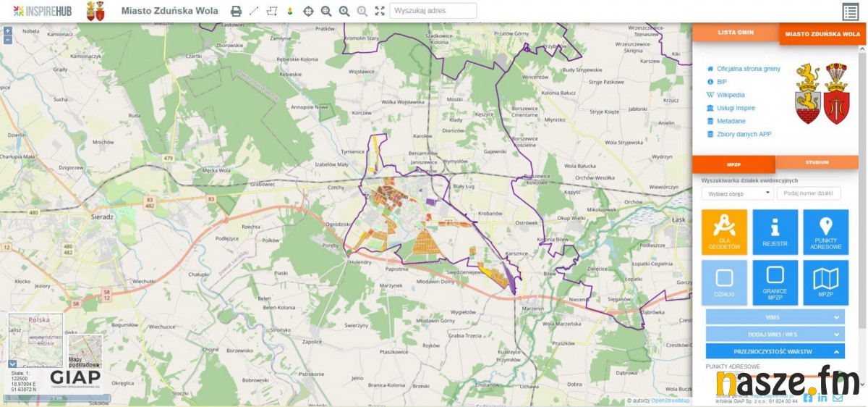This screenshot has width=868, height=407.
Task: Switch to the Lista Gmin tab
Action: tap(736, 33)
